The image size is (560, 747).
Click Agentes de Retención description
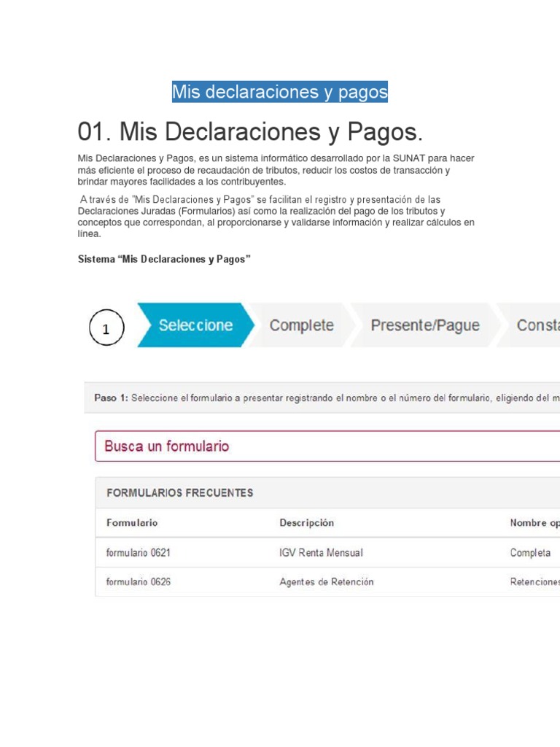(x=327, y=581)
